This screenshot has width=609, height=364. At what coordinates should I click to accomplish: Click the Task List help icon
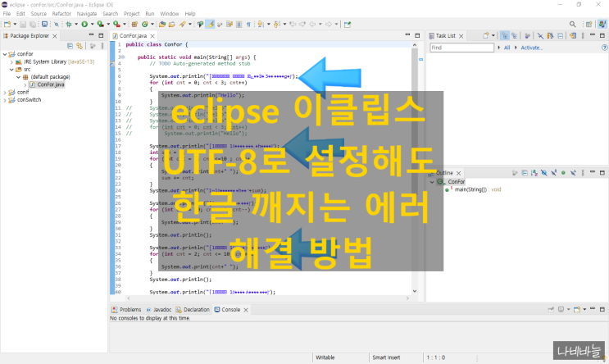[x=604, y=48]
